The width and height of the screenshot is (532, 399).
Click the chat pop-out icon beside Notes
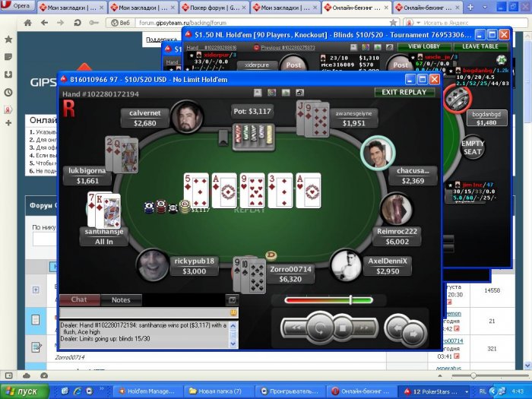(x=232, y=299)
